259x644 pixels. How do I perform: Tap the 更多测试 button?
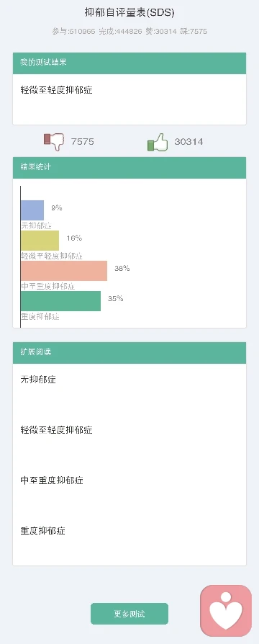129,614
